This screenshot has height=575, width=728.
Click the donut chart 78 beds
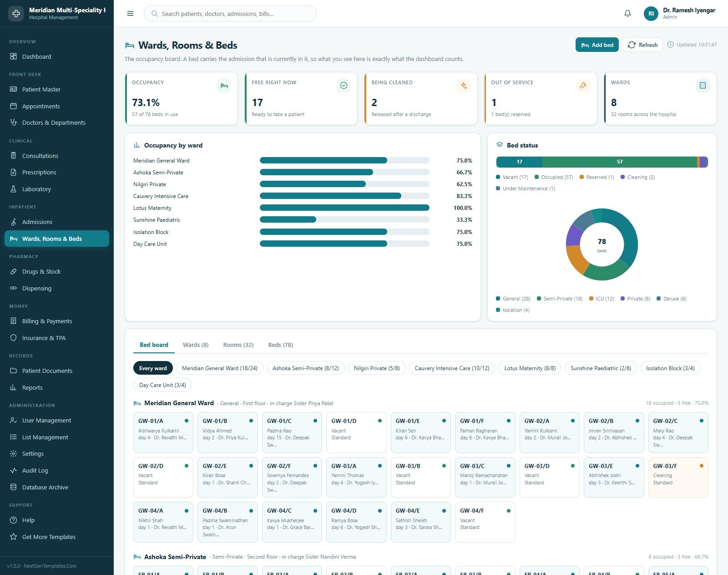(x=602, y=244)
